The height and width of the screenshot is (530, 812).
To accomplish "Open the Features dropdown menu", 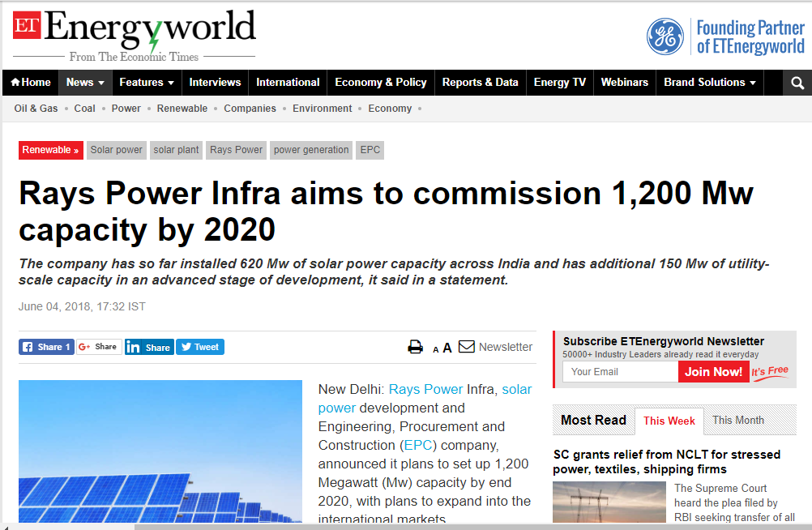I will coord(147,83).
